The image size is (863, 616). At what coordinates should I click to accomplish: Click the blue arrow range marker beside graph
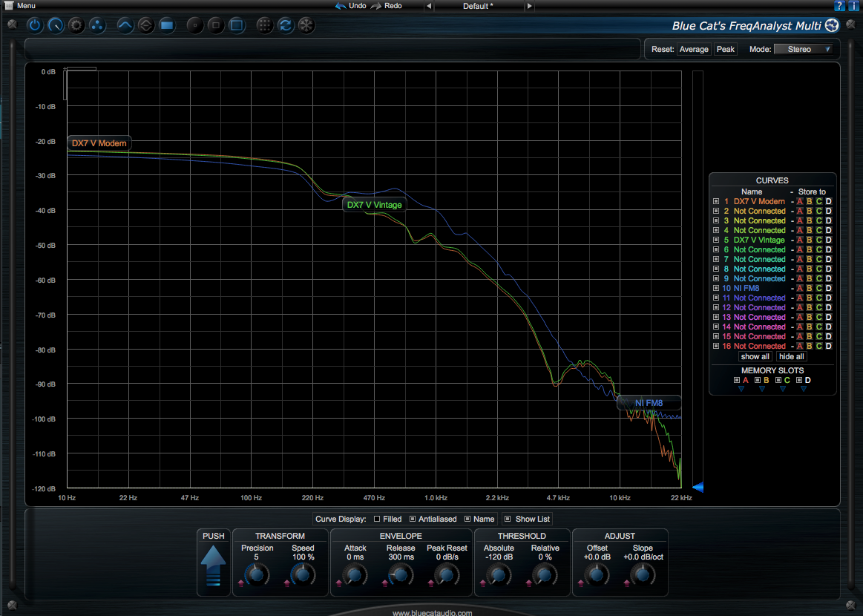point(698,487)
